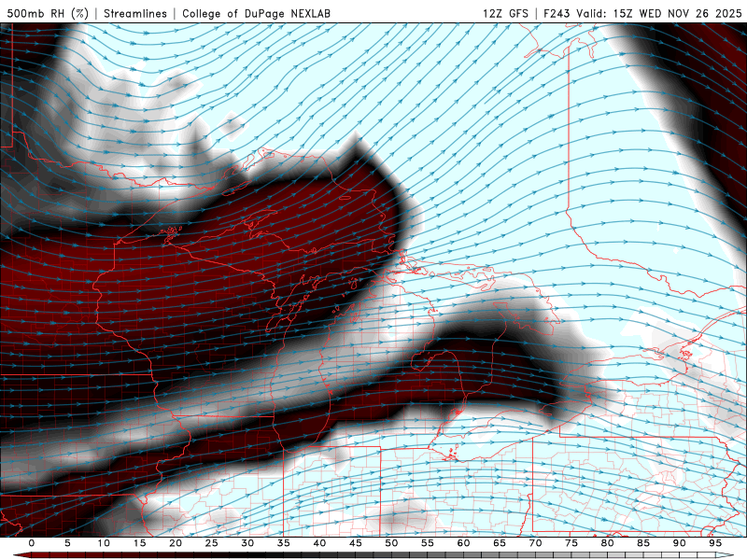Click the colorbar label "85"
The height and width of the screenshot is (560, 747).
click(x=643, y=543)
